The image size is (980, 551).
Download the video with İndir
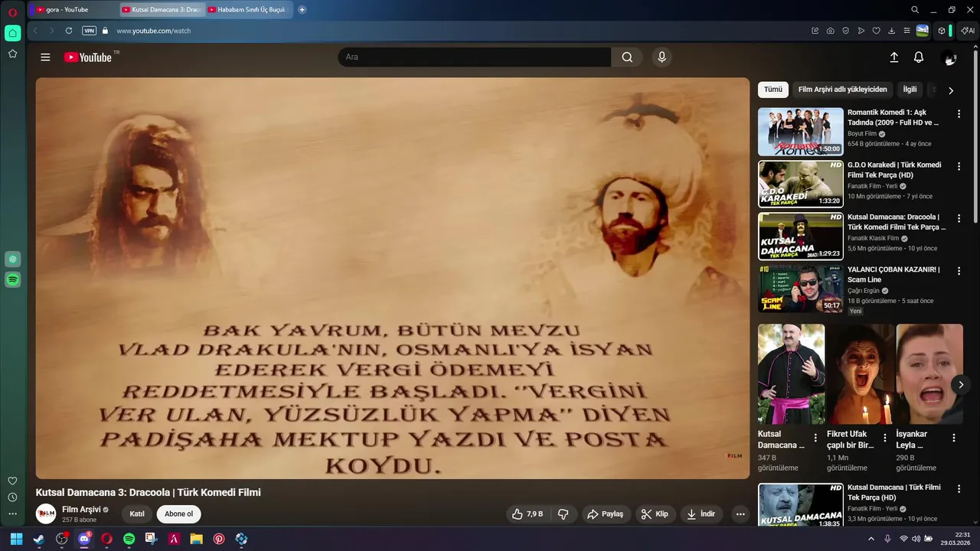[x=701, y=514]
